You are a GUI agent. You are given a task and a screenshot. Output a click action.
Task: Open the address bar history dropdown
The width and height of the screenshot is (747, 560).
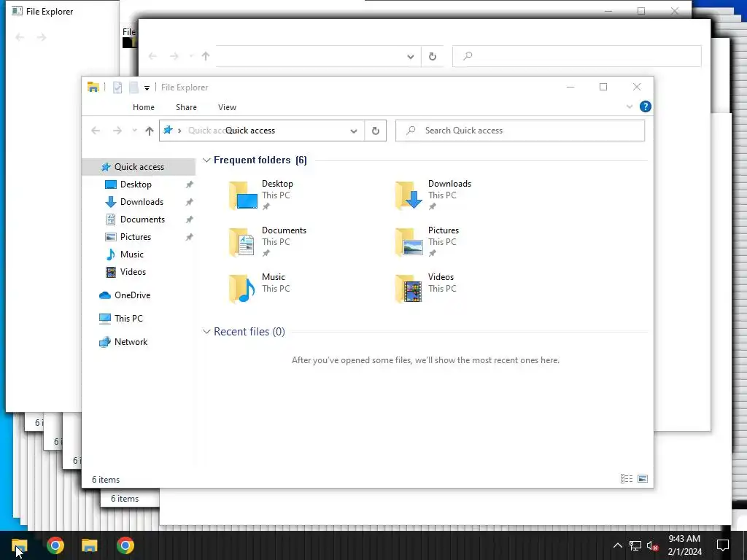tap(354, 131)
